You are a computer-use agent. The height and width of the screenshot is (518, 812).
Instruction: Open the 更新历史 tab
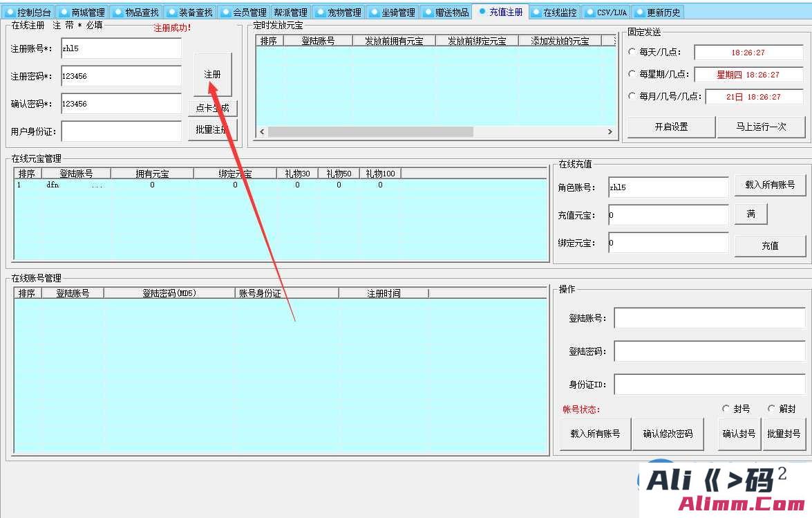click(658, 12)
